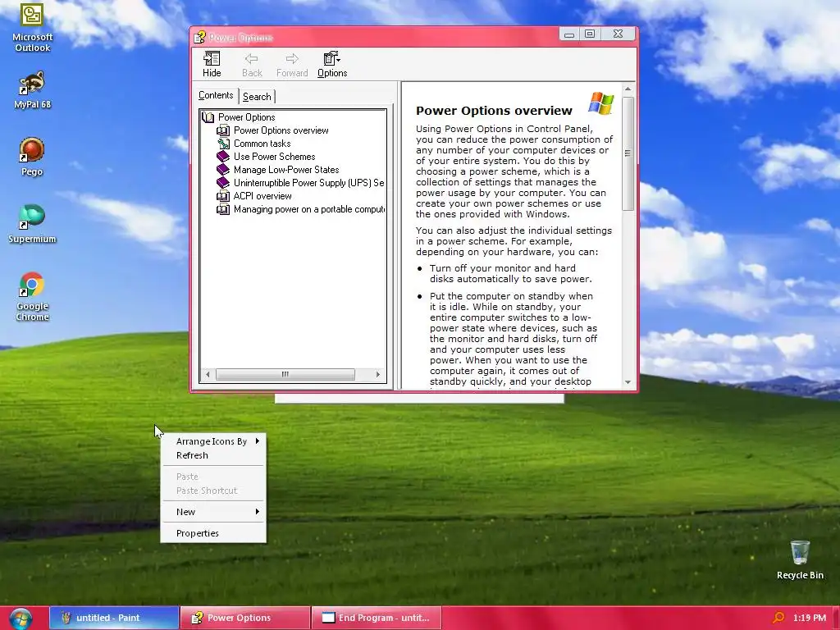Screen dimensions: 840x630
Task: Click the grayed Paste Shortcut menu entry
Action: (213, 491)
